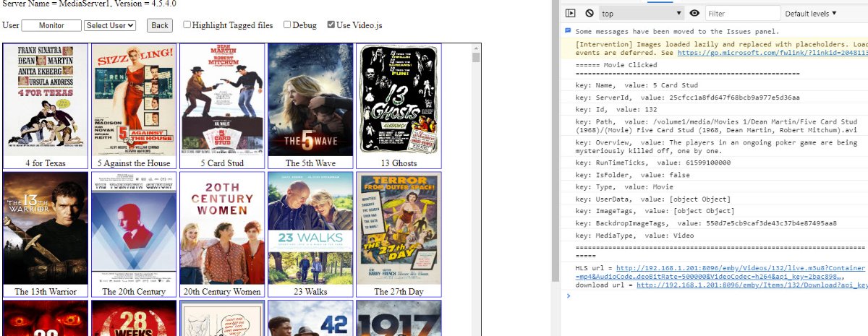Viewport: 868px width, 336px height.
Task: Focus the User text field
Action: click(x=51, y=25)
